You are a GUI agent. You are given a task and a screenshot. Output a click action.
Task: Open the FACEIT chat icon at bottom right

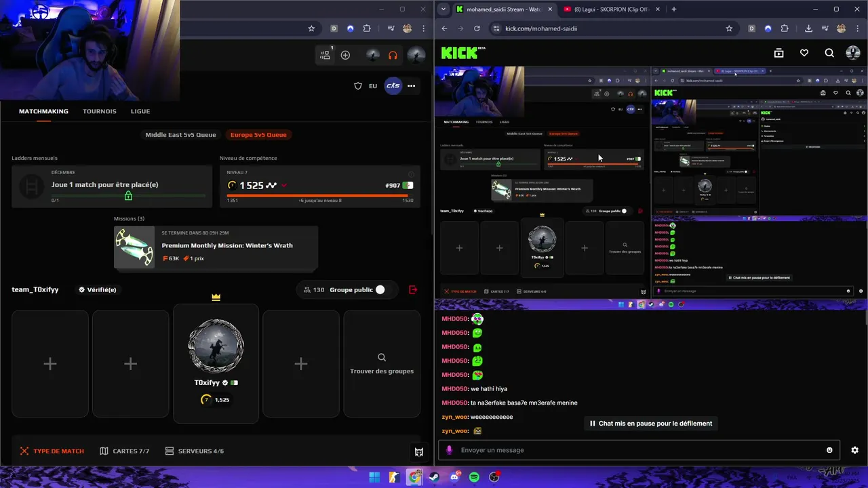pyautogui.click(x=419, y=452)
